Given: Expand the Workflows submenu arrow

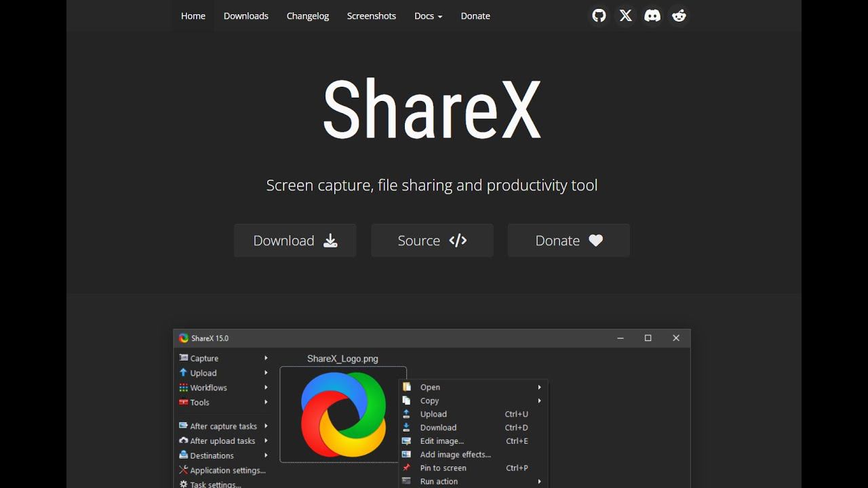Looking at the screenshot, I should 266,388.
